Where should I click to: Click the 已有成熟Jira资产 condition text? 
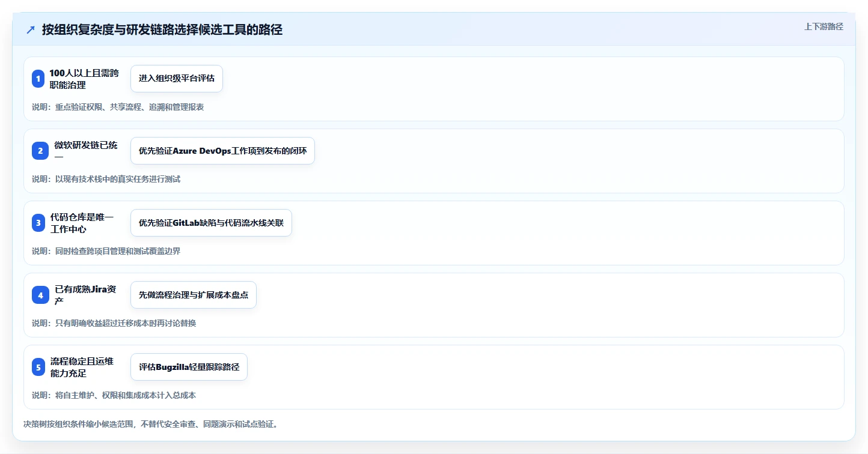pyautogui.click(x=85, y=295)
